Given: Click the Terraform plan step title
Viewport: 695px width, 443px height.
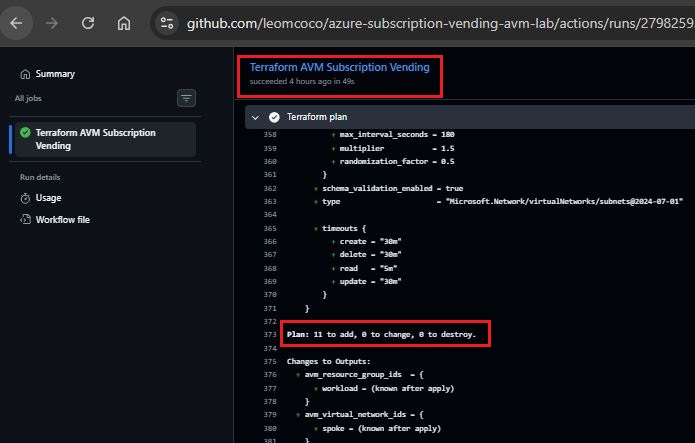Looking at the screenshot, I should pyautogui.click(x=317, y=117).
